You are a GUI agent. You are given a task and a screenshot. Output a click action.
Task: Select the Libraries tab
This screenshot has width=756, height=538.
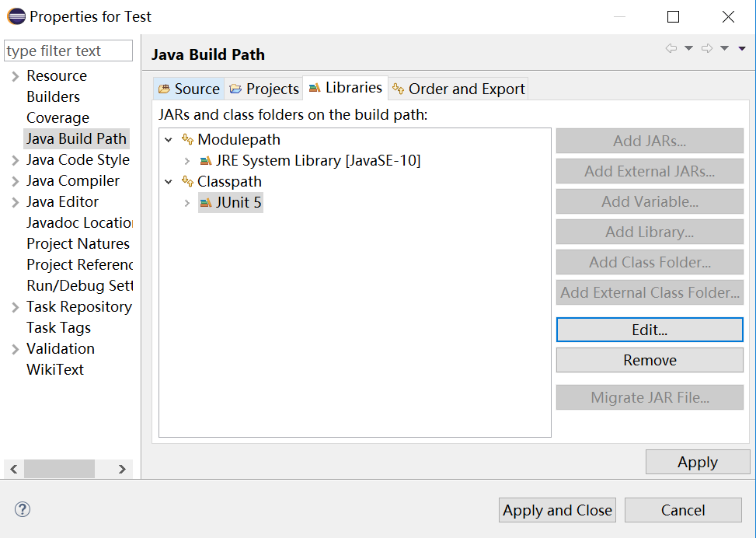coord(345,88)
